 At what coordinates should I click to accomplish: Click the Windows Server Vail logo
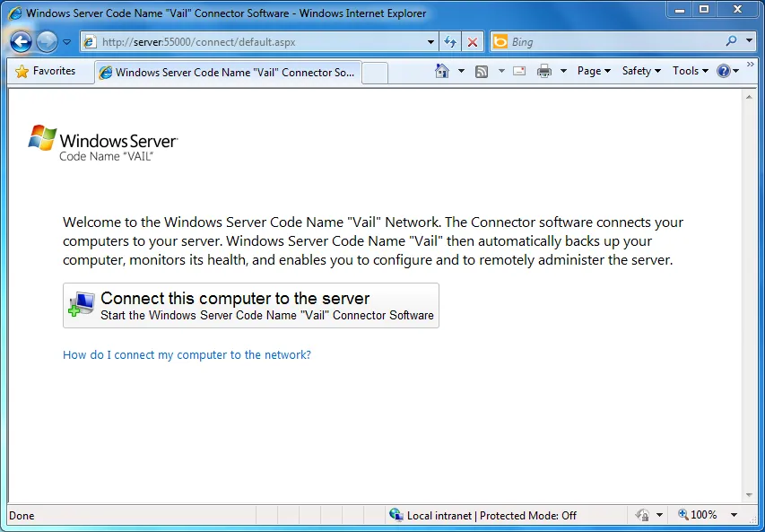click(103, 143)
